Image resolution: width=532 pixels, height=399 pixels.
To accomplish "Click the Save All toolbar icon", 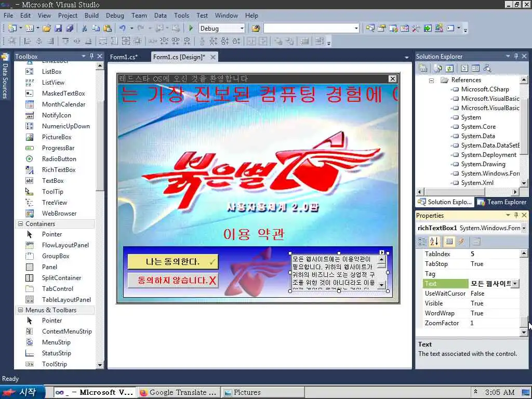I will pos(70,28).
